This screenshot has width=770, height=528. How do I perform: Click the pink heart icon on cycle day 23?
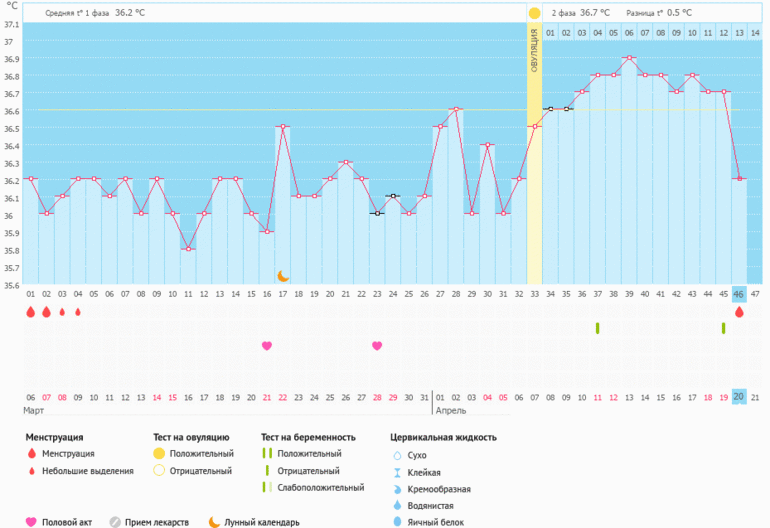[377, 346]
